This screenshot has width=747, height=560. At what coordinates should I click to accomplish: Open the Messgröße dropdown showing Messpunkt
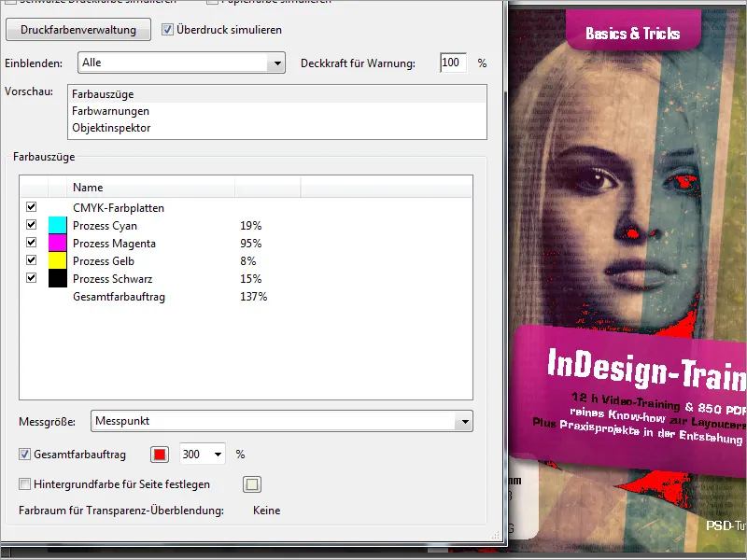pos(282,421)
